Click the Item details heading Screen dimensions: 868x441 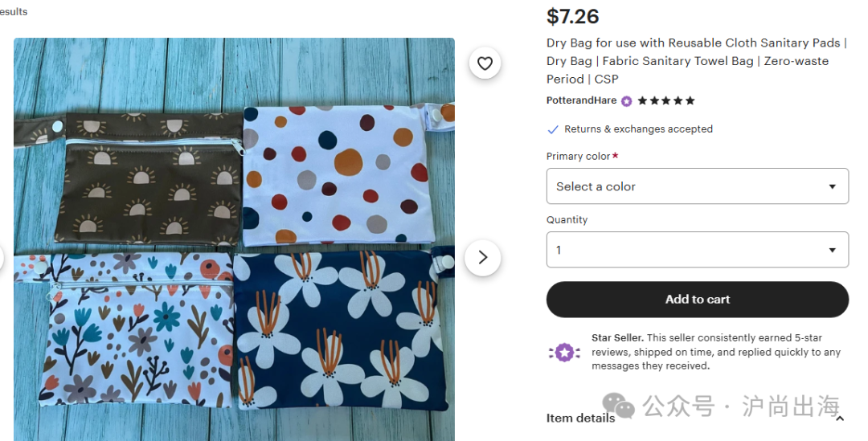tap(580, 418)
